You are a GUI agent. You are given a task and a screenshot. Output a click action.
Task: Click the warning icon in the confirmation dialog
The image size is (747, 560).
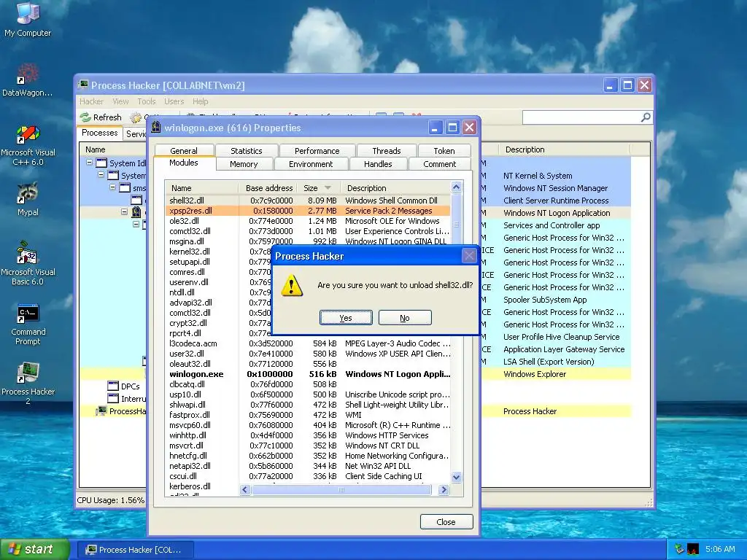[291, 286]
